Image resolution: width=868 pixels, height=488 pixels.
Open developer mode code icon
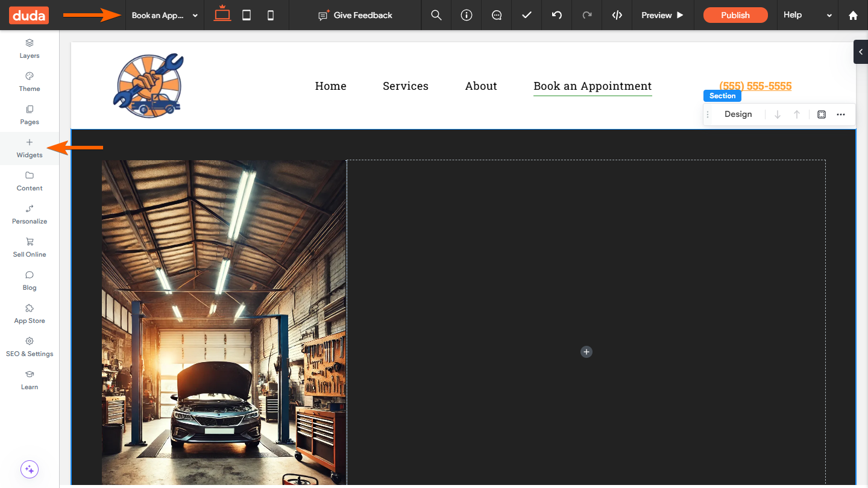tap(617, 15)
